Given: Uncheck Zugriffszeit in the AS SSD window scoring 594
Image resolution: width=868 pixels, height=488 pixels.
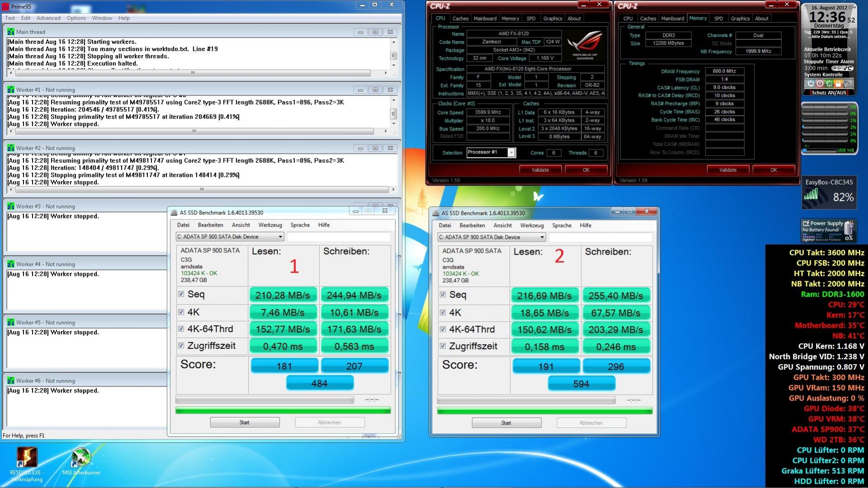Looking at the screenshot, I should pos(443,346).
